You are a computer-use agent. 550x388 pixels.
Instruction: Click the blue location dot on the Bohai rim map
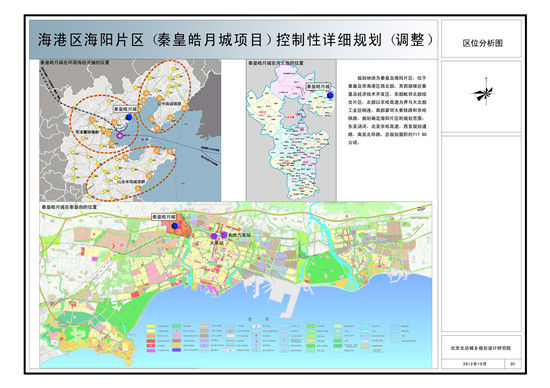(x=129, y=117)
